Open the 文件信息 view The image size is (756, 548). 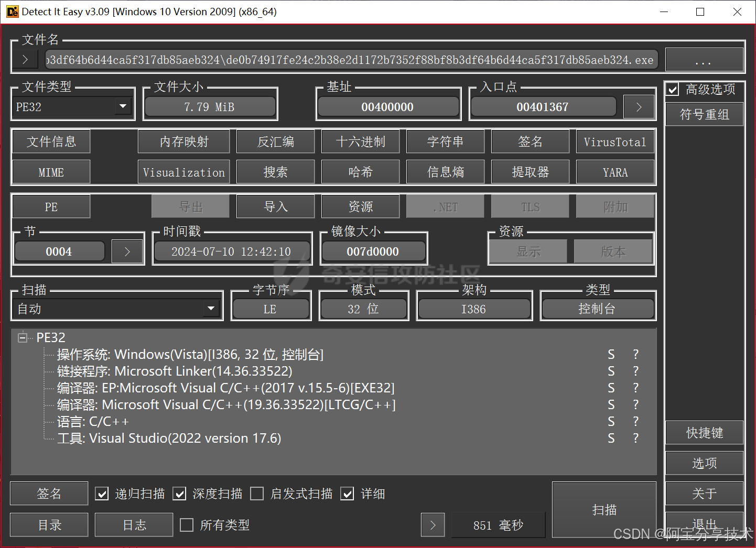(51, 141)
